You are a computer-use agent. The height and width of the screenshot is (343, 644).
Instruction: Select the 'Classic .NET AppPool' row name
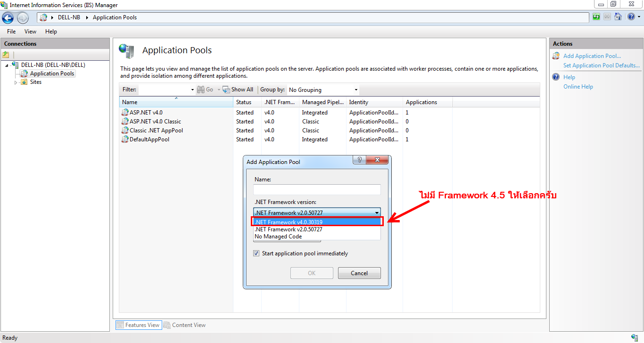click(156, 131)
